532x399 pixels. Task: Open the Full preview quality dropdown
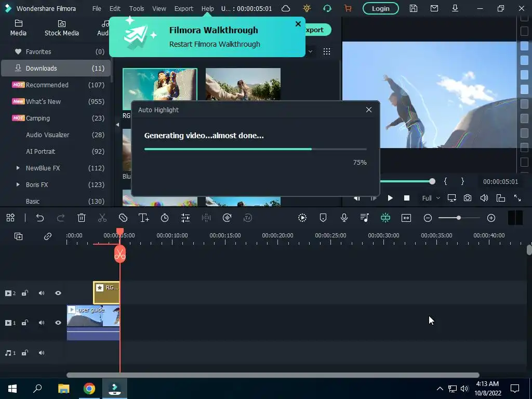click(431, 198)
